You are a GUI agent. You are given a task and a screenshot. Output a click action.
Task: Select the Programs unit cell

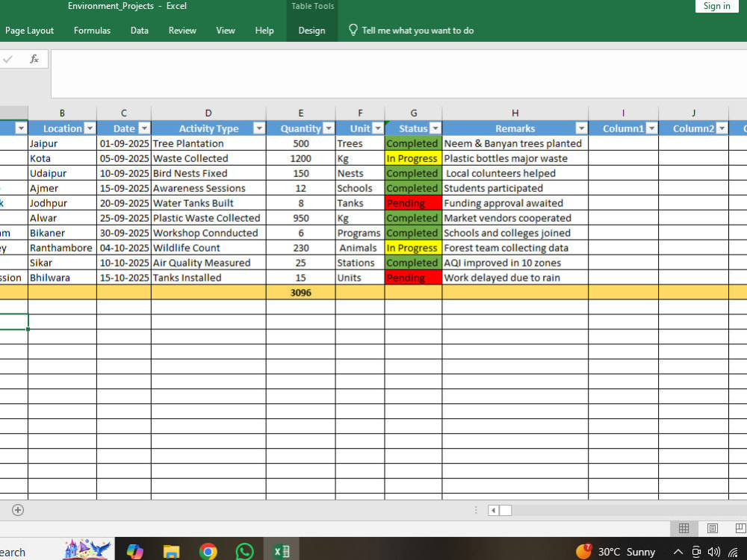[360, 233]
